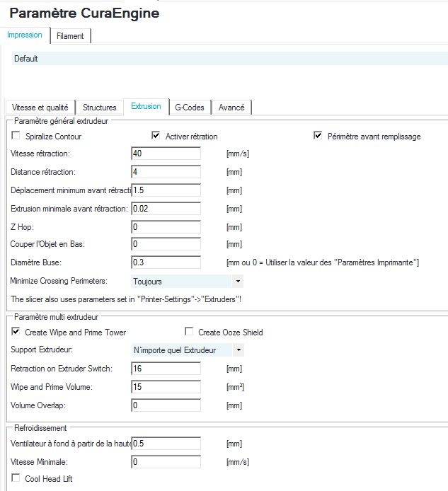Switch to the Structures tab
448x491 pixels.
tap(100, 108)
